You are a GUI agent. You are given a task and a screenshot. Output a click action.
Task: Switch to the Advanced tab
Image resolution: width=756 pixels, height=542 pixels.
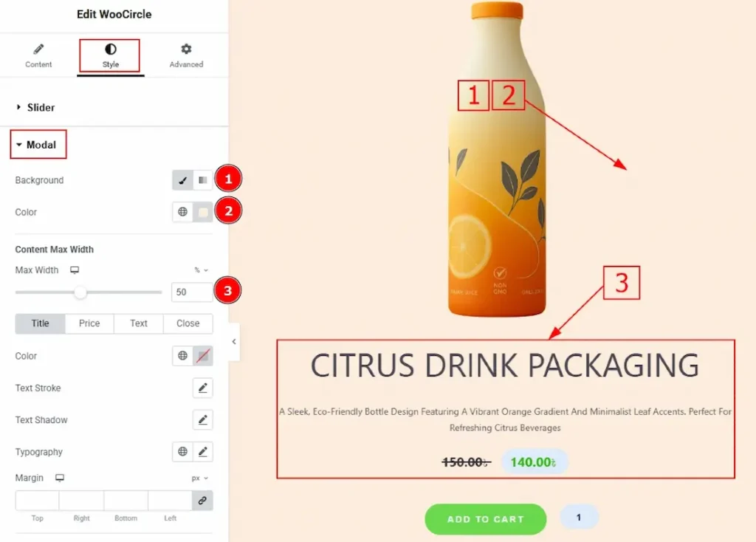pos(186,55)
